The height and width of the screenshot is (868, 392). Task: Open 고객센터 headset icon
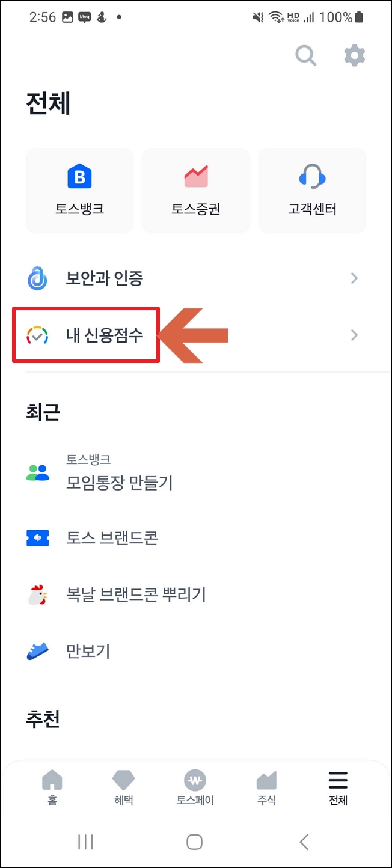[312, 176]
